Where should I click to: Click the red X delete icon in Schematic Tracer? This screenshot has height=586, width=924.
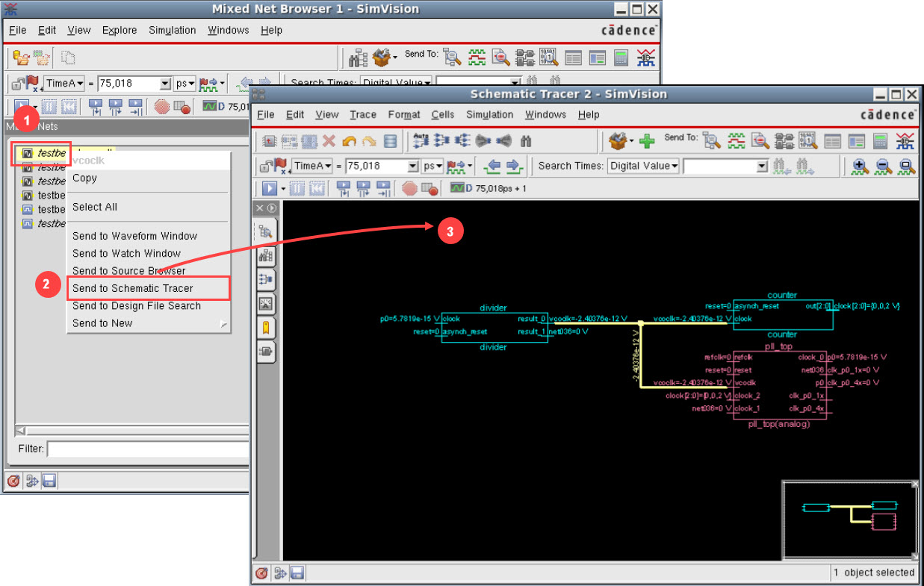(329, 140)
